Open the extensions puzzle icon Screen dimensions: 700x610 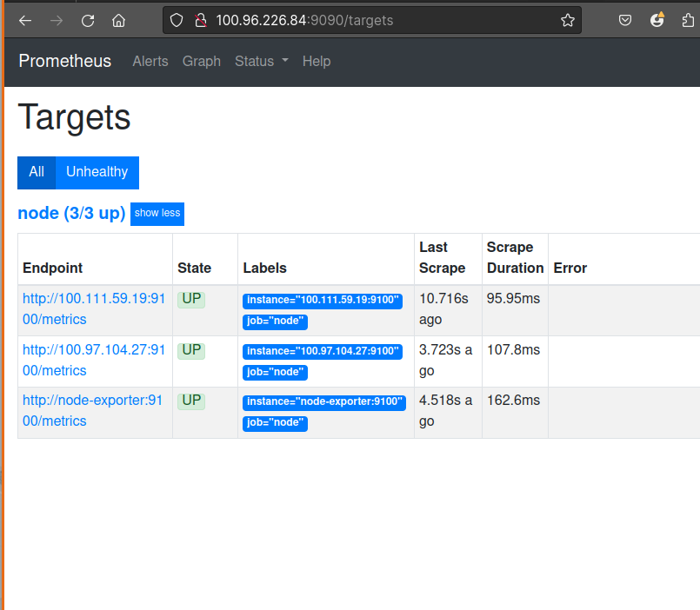click(x=688, y=21)
